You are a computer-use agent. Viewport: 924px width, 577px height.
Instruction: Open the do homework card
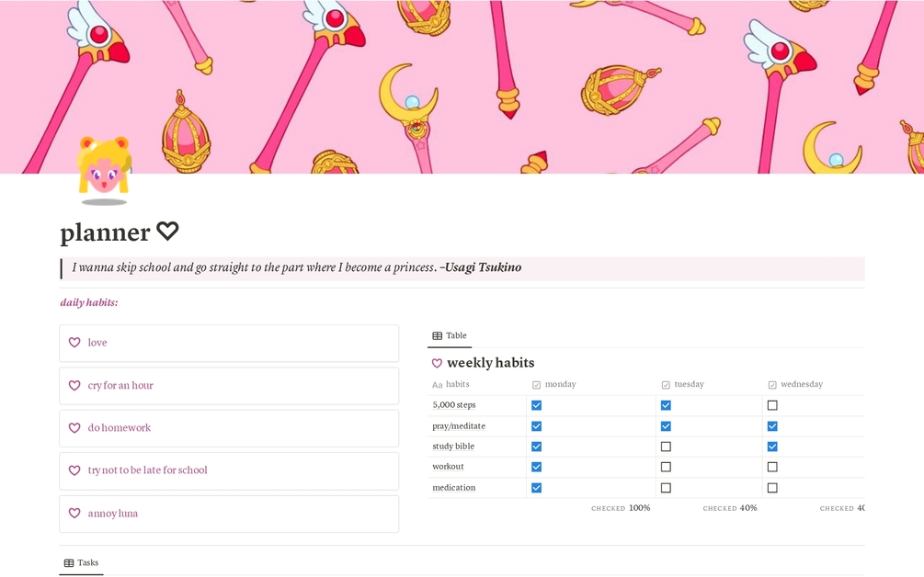point(229,428)
